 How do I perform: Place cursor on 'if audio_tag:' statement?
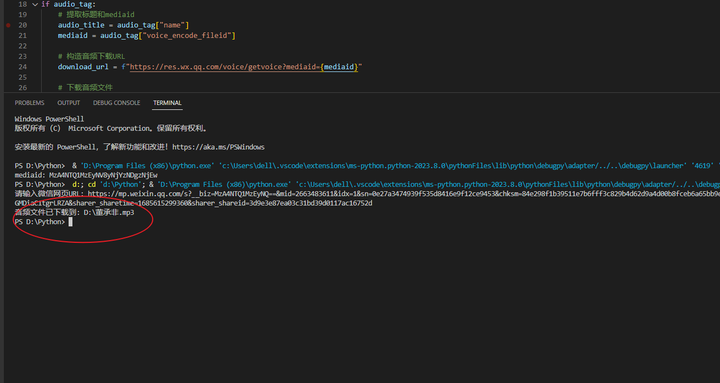(68, 4)
